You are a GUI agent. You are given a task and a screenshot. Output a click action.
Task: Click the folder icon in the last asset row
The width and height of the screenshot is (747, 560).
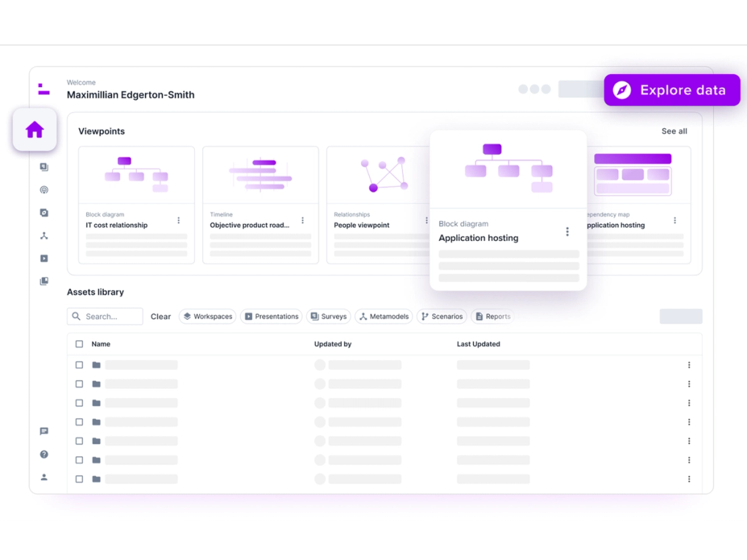(x=96, y=479)
